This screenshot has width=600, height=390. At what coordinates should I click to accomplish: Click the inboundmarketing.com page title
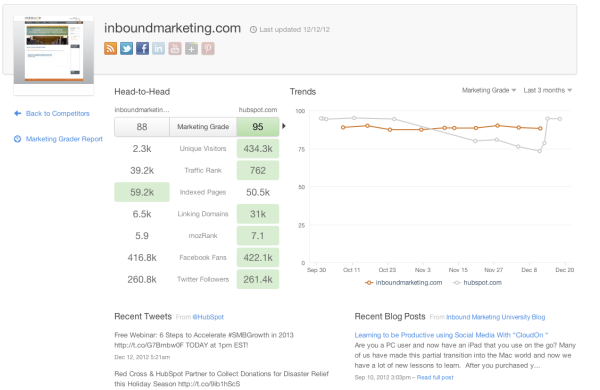173,28
